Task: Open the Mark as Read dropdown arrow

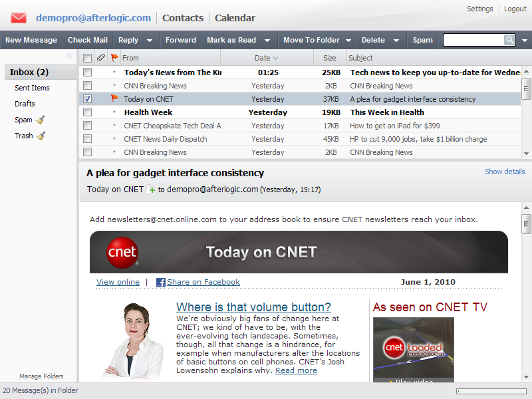Action: (267, 41)
